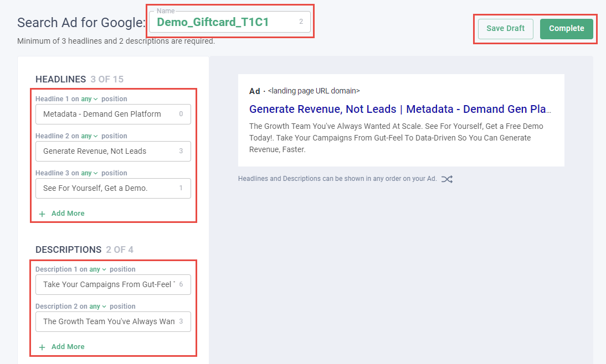Viewport: 606px width, 364px height.
Task: Edit The Growth Team description field
Action: (x=108, y=321)
